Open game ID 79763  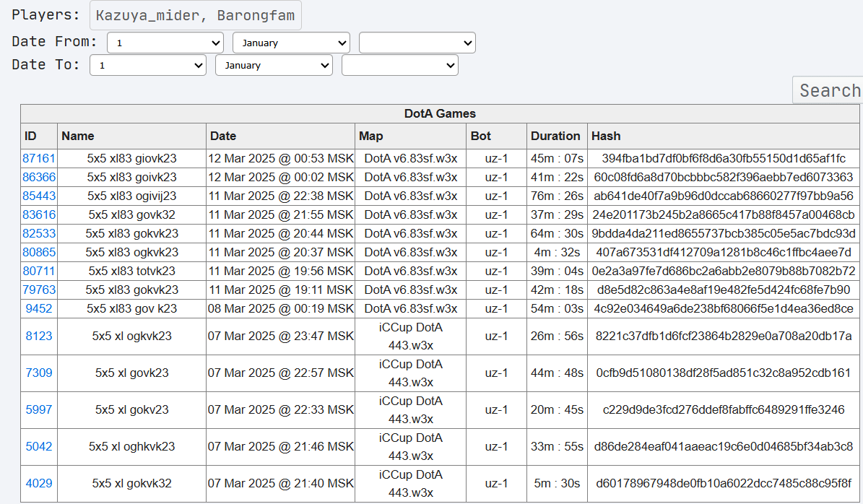(39, 290)
